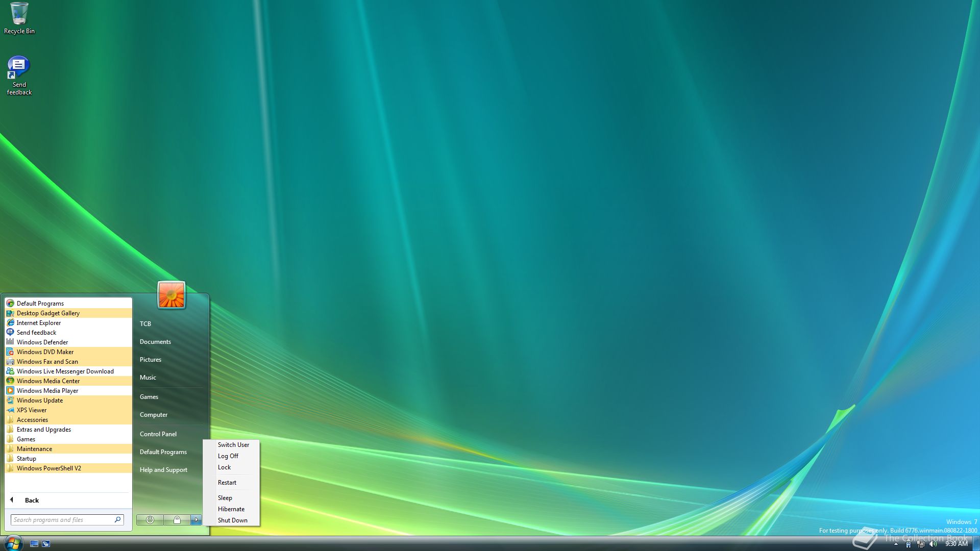The width and height of the screenshot is (980, 551).
Task: Click the Switch between windows taskbar icon
Action: click(x=46, y=544)
